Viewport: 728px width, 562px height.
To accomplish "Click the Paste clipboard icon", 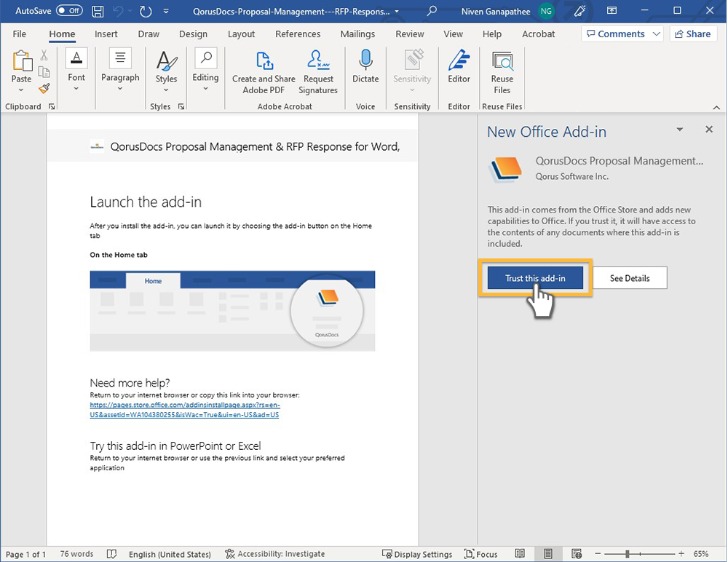I will coord(22,61).
